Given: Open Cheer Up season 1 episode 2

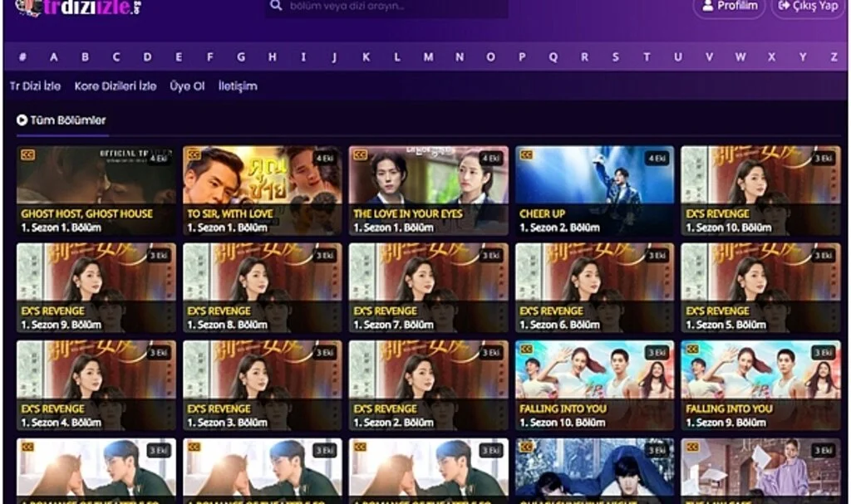Looking at the screenshot, I should [595, 190].
